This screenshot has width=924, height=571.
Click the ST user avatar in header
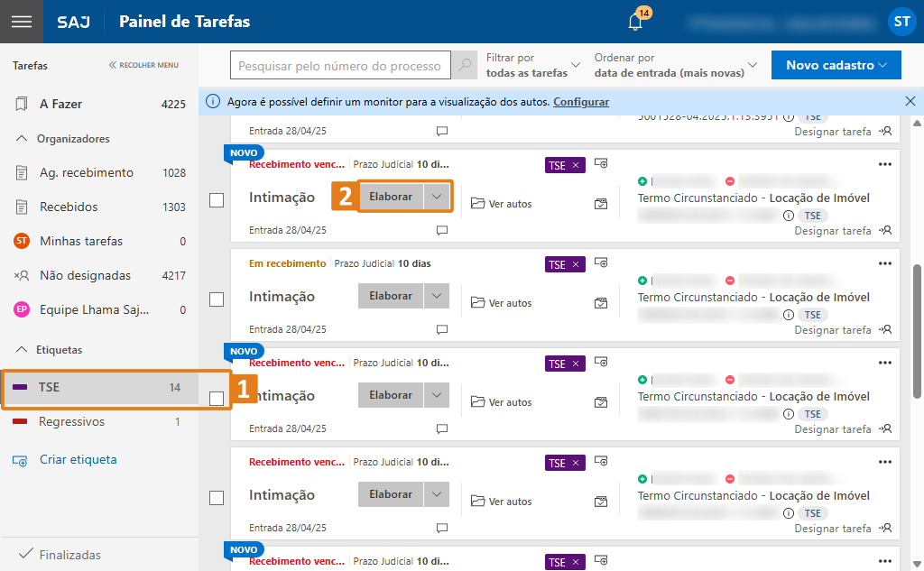901,23
